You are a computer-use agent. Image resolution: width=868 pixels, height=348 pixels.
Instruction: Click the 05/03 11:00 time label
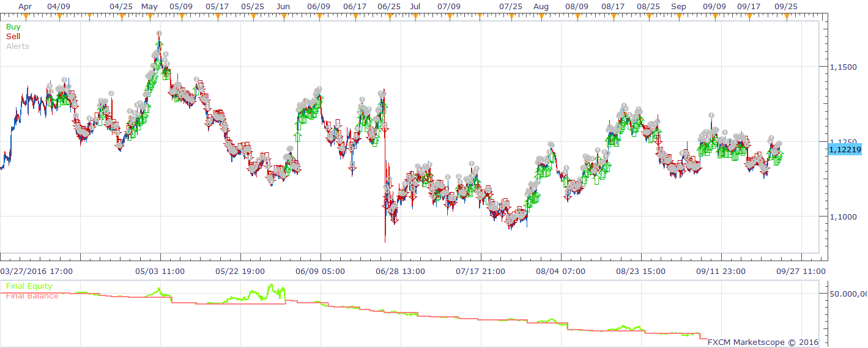click(x=160, y=271)
